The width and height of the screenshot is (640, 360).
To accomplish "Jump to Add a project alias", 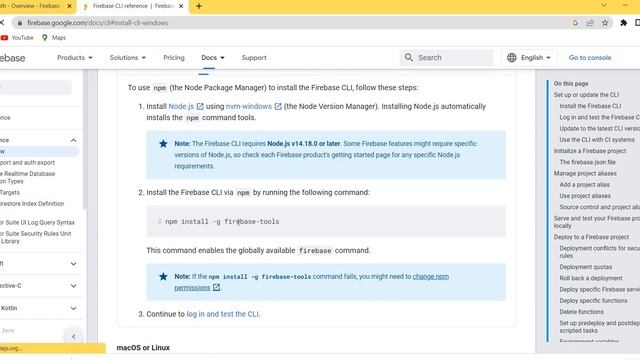I will (584, 184).
